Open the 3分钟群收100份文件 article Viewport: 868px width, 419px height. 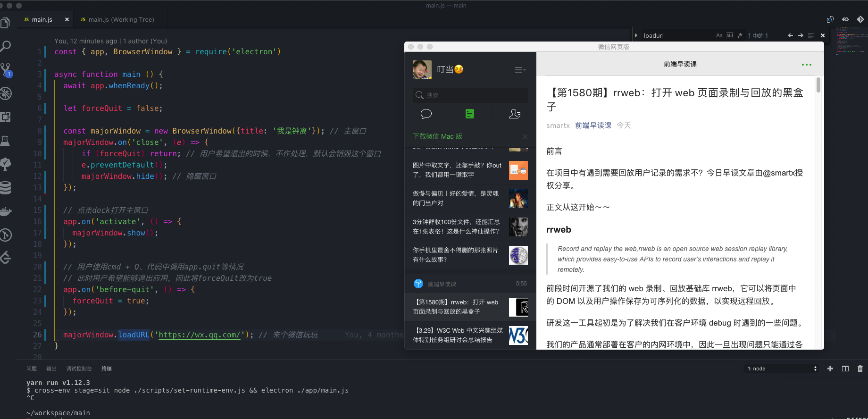pyautogui.click(x=470, y=226)
